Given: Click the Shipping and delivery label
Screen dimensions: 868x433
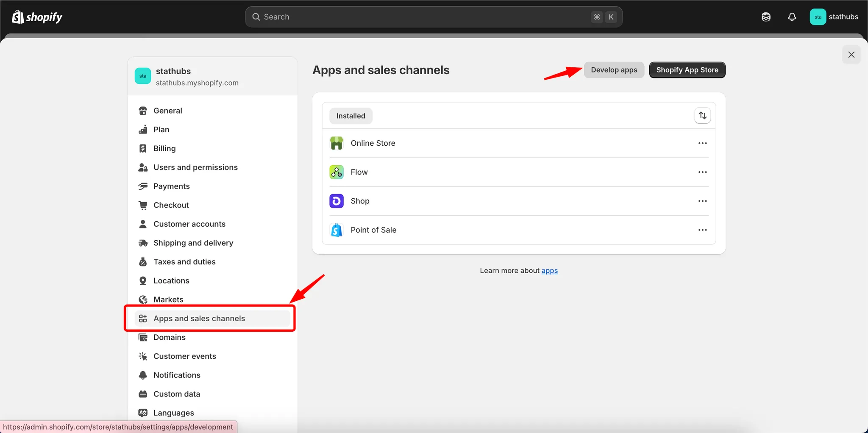Looking at the screenshot, I should [x=193, y=243].
